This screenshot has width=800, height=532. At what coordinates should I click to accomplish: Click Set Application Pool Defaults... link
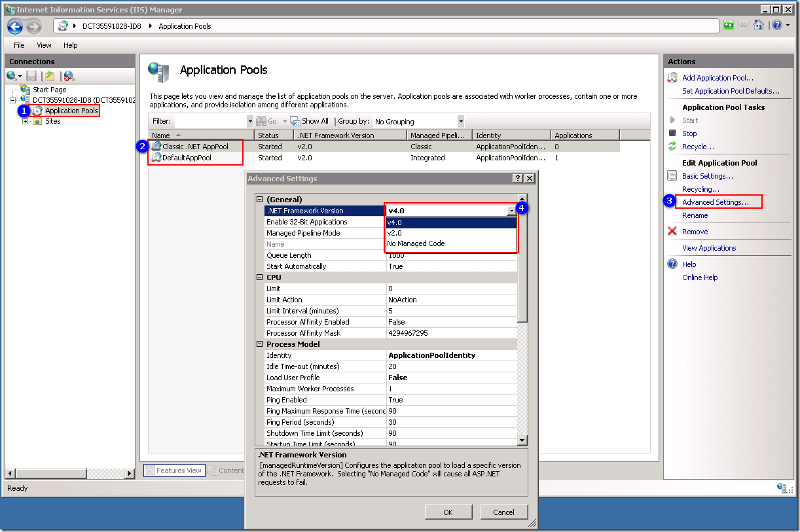click(x=731, y=91)
